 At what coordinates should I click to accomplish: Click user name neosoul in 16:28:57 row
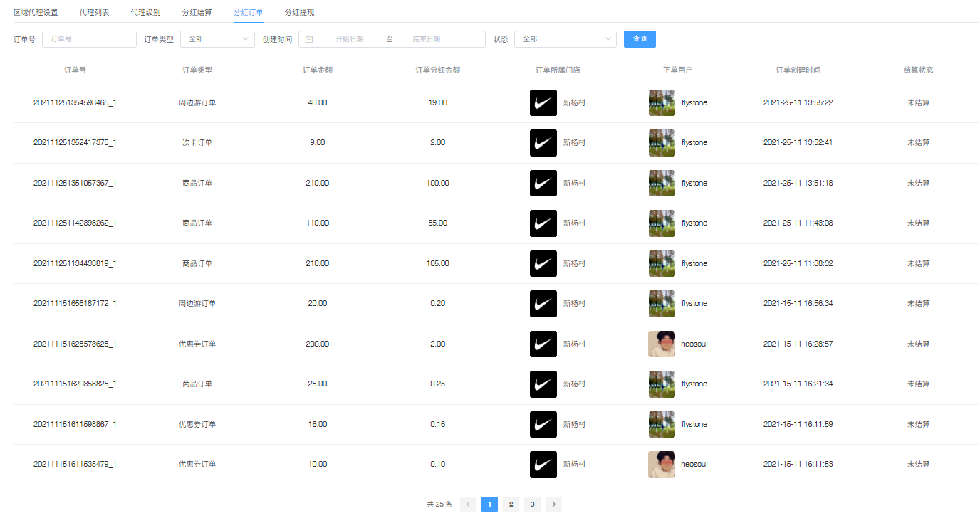click(694, 344)
